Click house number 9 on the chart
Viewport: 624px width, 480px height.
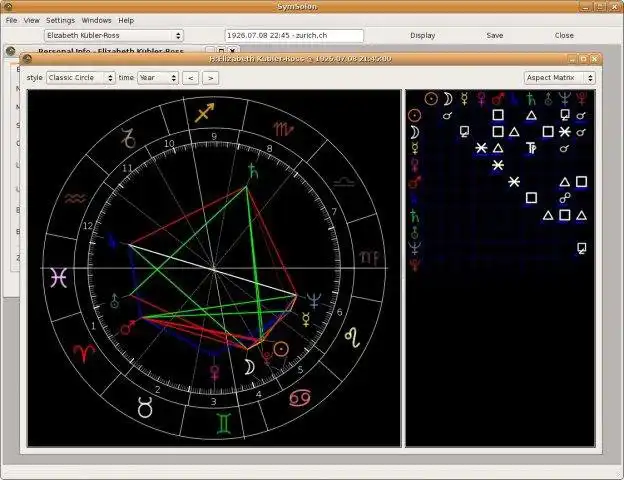214,137
